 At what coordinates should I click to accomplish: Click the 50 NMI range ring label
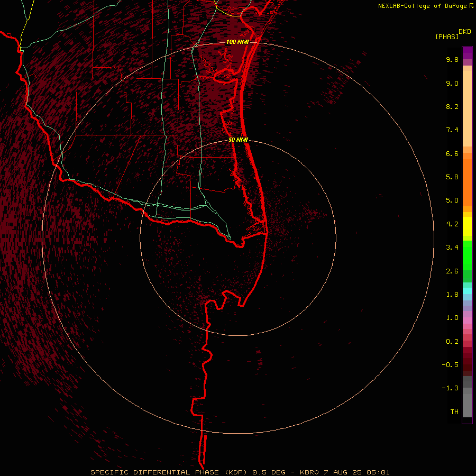(238, 140)
